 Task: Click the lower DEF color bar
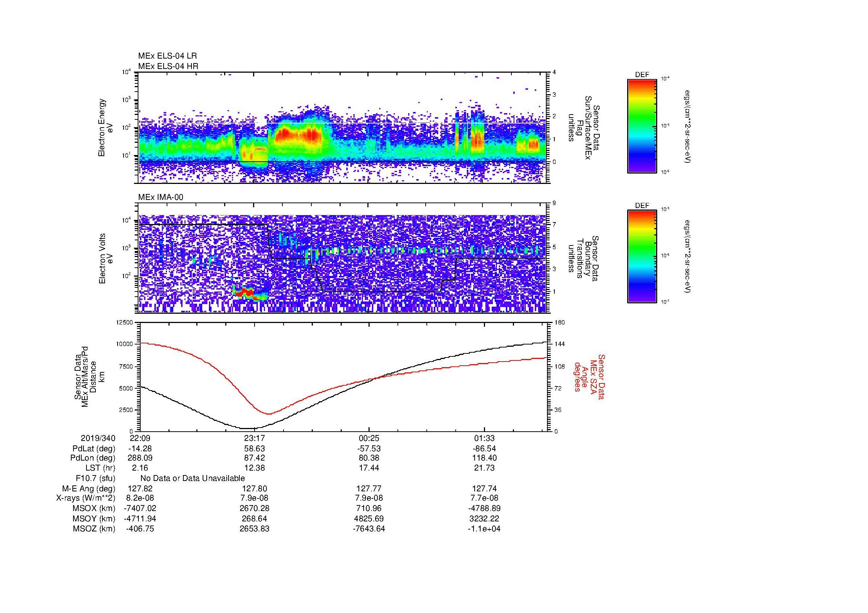pos(642,257)
